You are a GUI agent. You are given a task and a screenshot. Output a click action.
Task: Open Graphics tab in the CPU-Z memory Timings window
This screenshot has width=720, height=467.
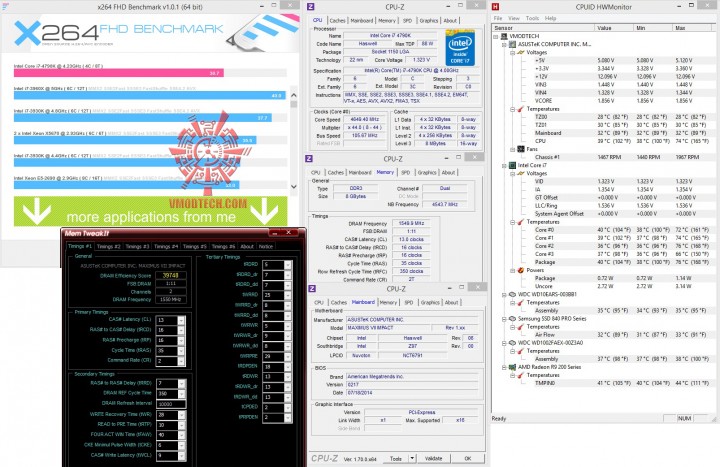[x=427, y=173]
